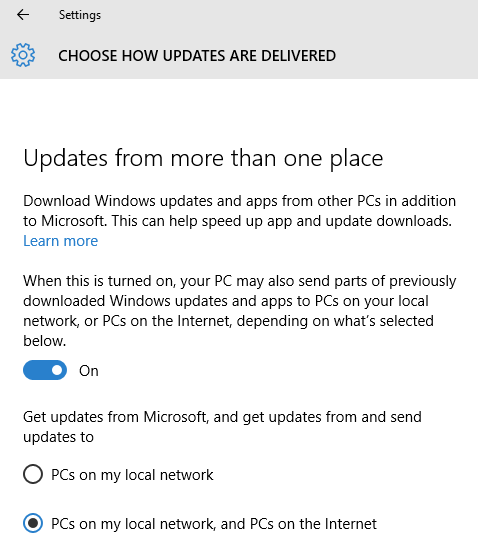Choose the local network and Internet radio button
Viewport: 478px width, 540px height.
point(33,523)
